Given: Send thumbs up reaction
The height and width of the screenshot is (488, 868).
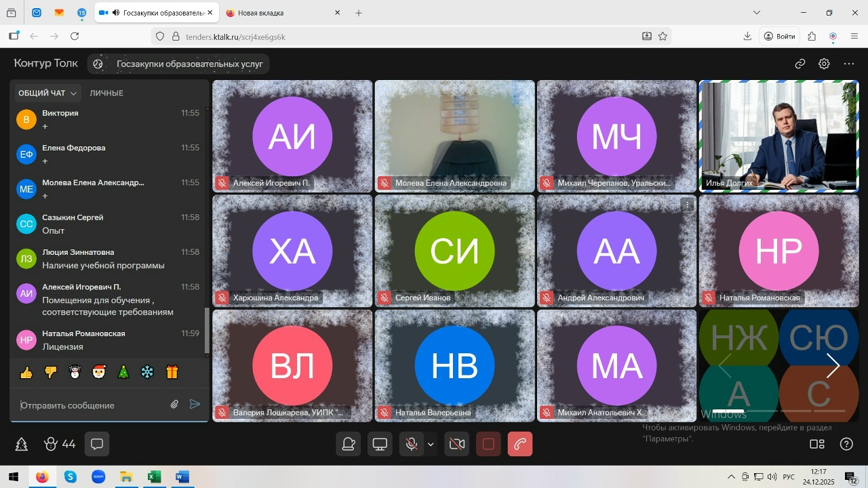Looking at the screenshot, I should coord(26,372).
